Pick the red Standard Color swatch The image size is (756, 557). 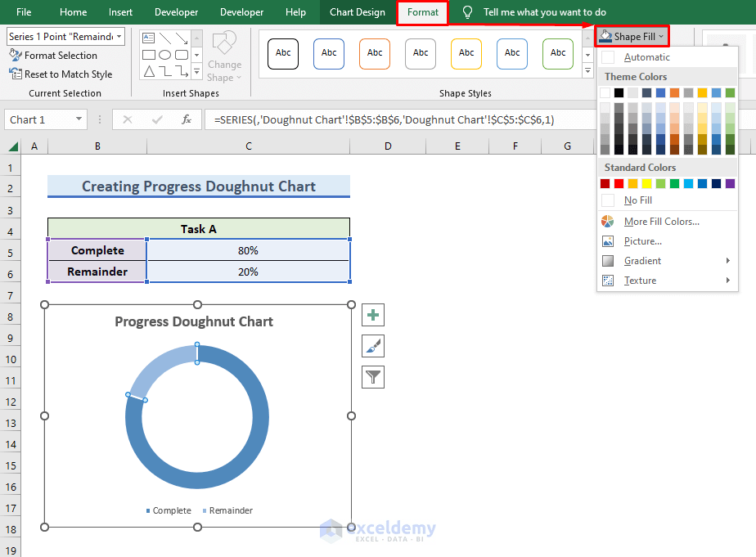[x=619, y=183]
